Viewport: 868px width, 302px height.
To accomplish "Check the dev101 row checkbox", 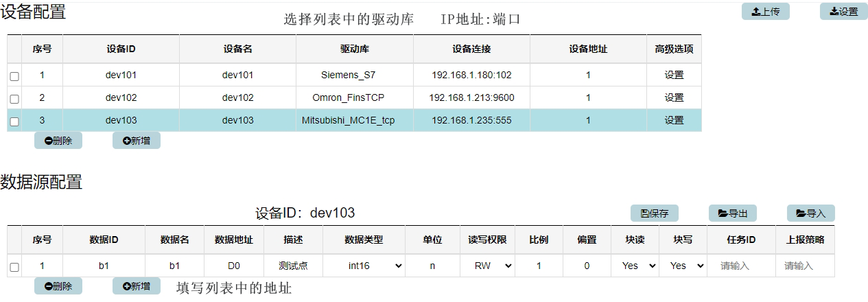I will [x=14, y=76].
